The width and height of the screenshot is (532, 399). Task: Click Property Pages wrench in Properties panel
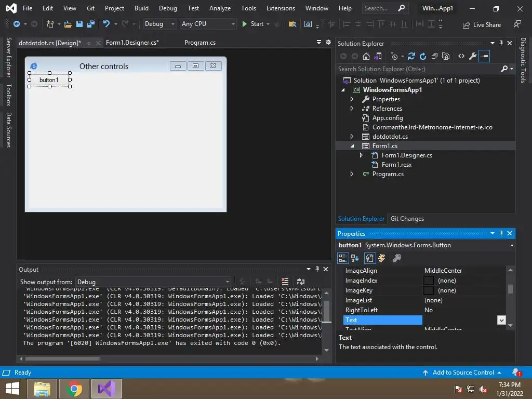tap(396, 258)
